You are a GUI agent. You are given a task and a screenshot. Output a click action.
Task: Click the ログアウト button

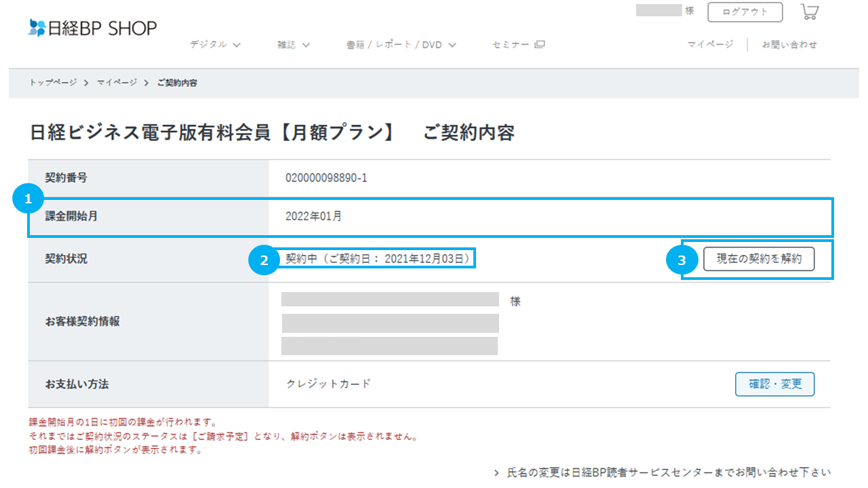click(x=745, y=12)
